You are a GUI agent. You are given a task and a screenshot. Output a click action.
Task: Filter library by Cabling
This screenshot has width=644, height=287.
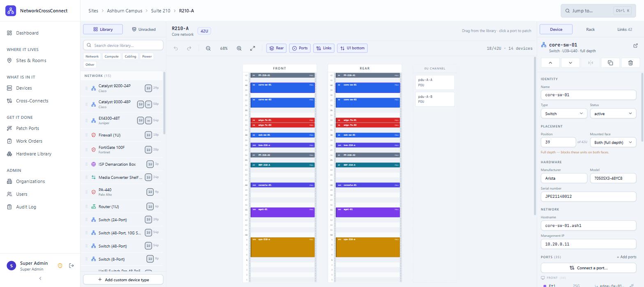pyautogui.click(x=130, y=56)
